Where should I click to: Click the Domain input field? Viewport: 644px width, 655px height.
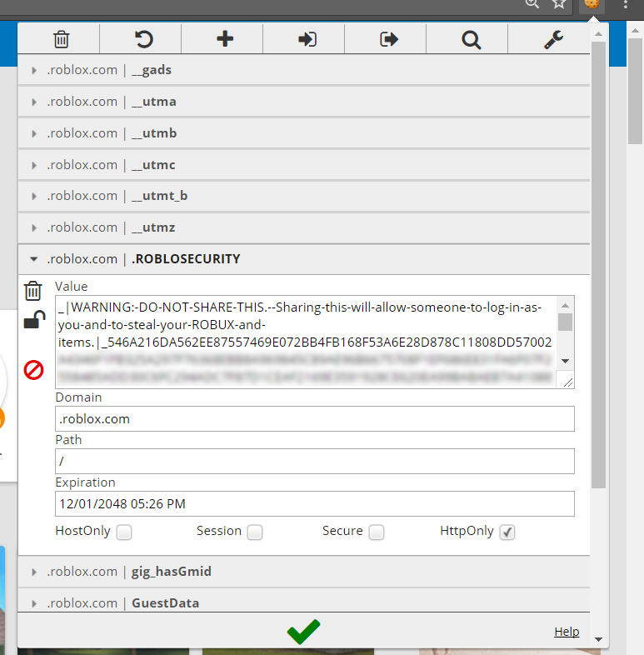(314, 419)
